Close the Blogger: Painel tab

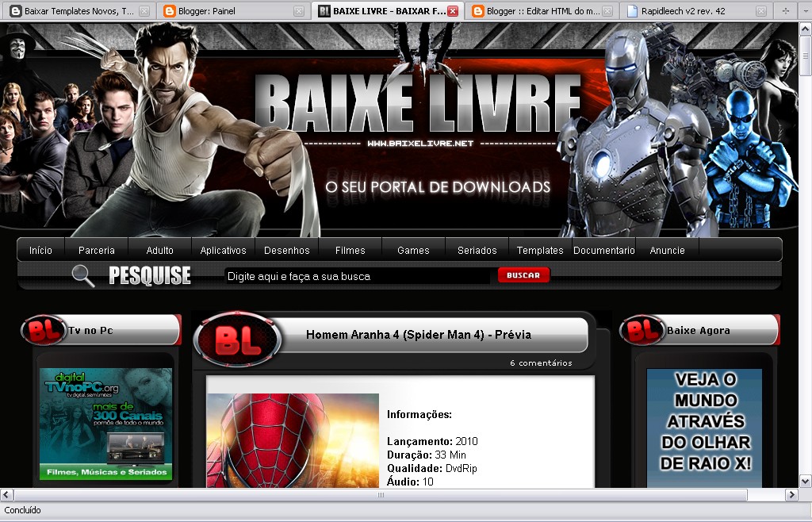[299, 11]
